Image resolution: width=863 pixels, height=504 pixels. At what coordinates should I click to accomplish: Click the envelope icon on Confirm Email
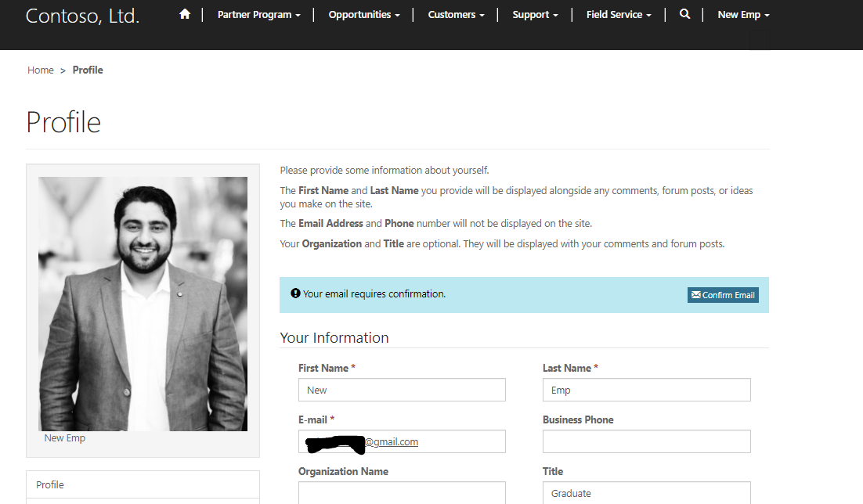(695, 295)
